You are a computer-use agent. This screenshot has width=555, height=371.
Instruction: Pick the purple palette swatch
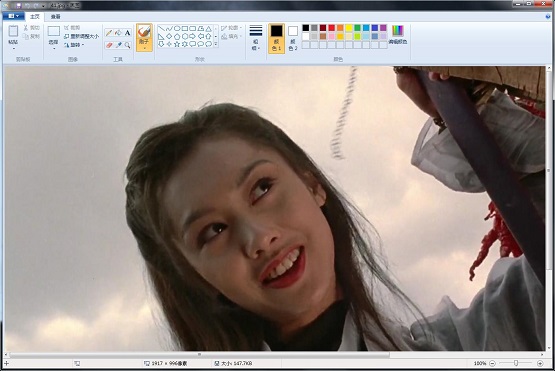(x=383, y=28)
